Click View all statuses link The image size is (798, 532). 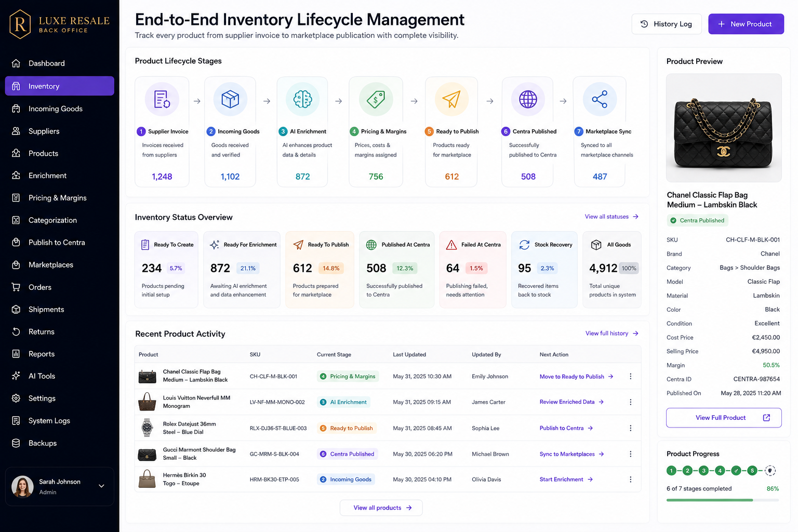(x=611, y=217)
